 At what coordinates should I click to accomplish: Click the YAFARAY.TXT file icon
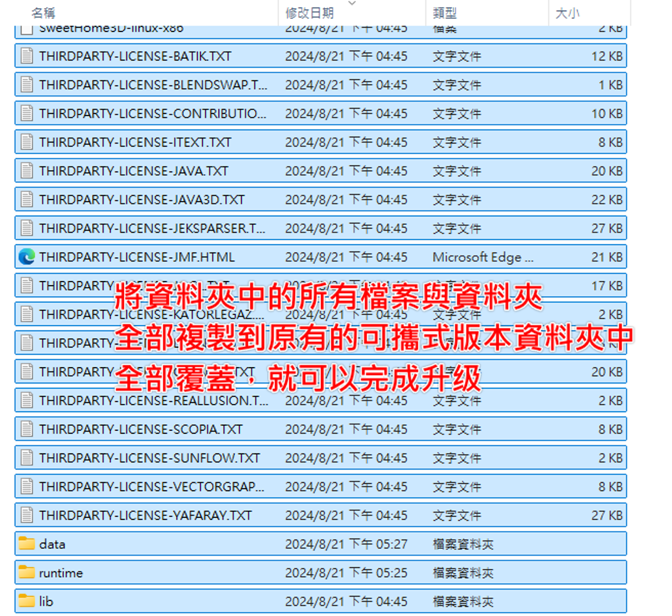tap(27, 515)
